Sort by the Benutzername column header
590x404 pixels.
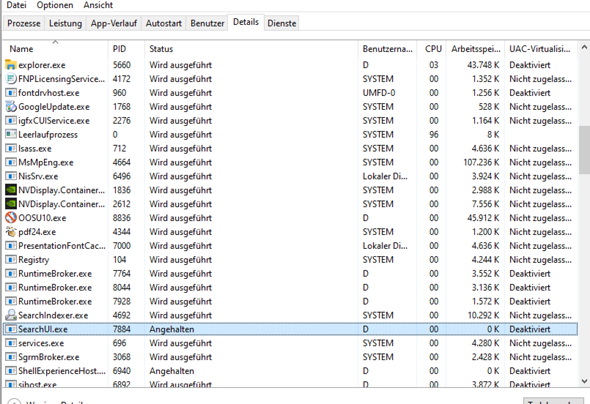[x=387, y=49]
